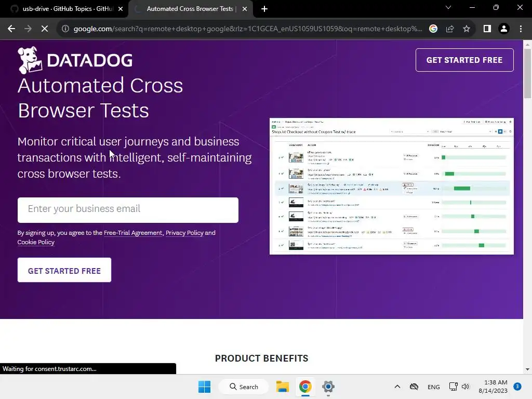Open the Chrome profile avatar
This screenshot has width=532, height=399.
[504, 29]
